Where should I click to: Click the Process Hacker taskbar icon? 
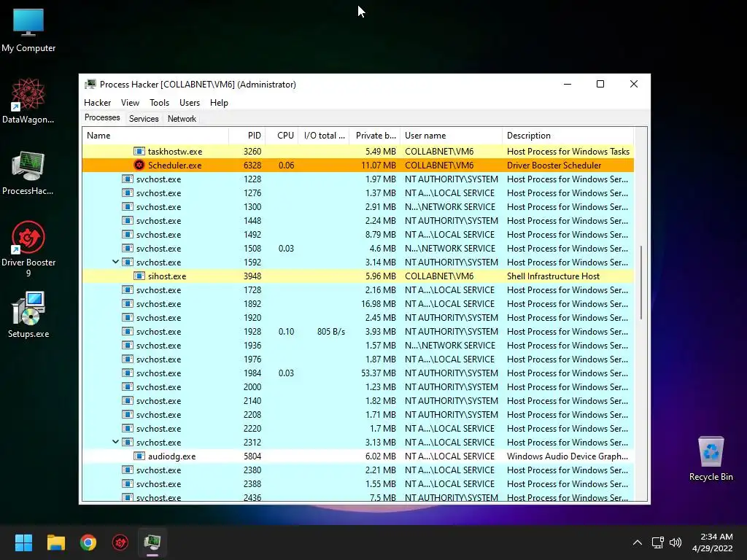coord(152,542)
